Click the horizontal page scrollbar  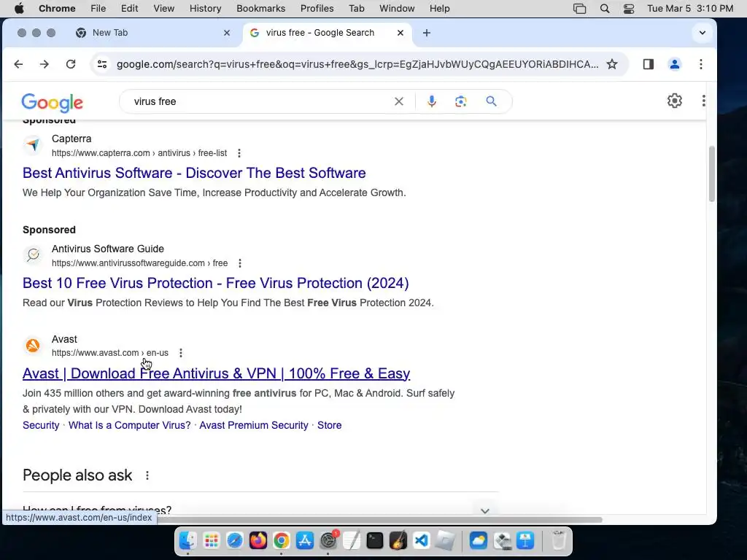tap(379, 519)
